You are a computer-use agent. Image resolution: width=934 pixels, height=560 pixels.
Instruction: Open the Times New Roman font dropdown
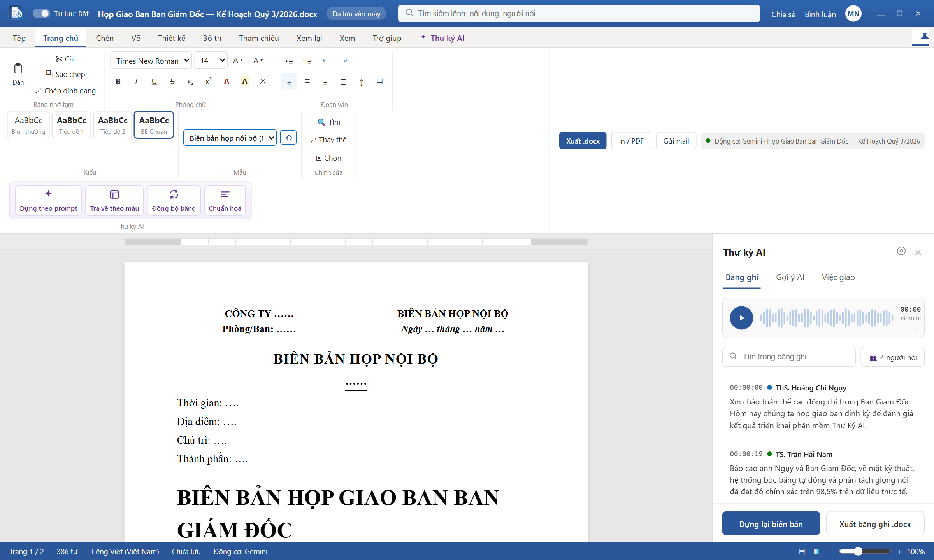tap(151, 60)
